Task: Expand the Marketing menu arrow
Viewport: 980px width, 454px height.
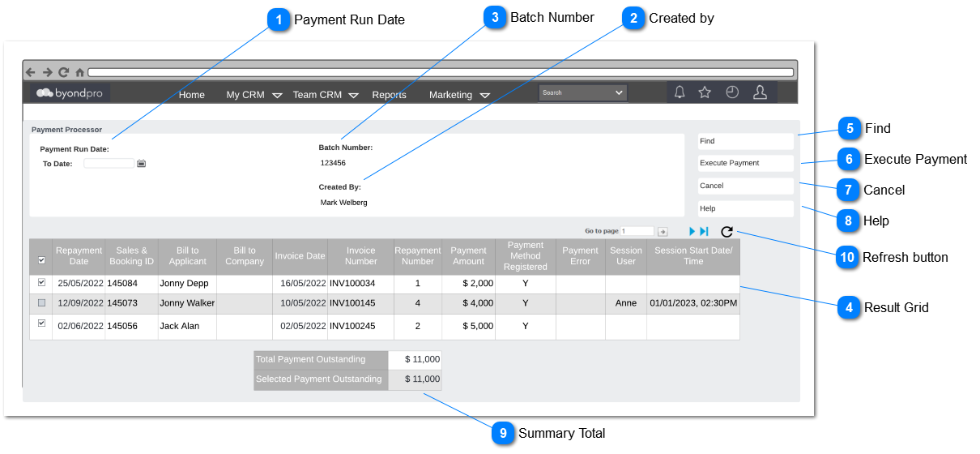Action: point(484,96)
